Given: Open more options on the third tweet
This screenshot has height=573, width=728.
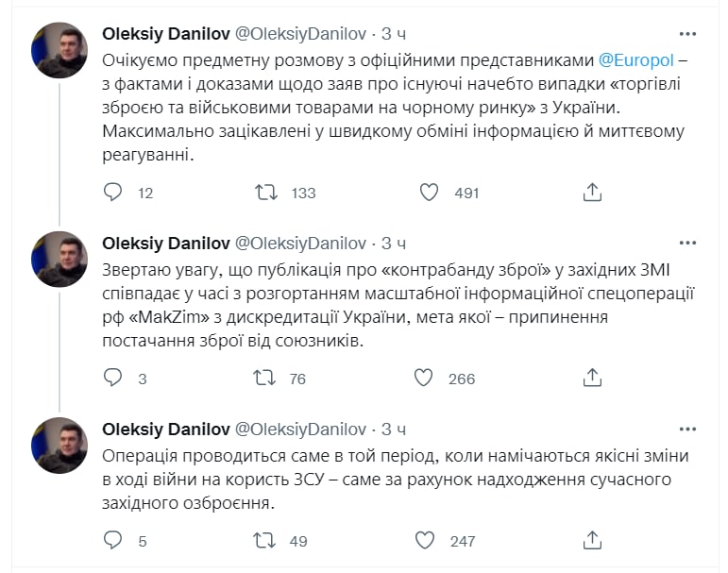Looking at the screenshot, I should coord(687,430).
